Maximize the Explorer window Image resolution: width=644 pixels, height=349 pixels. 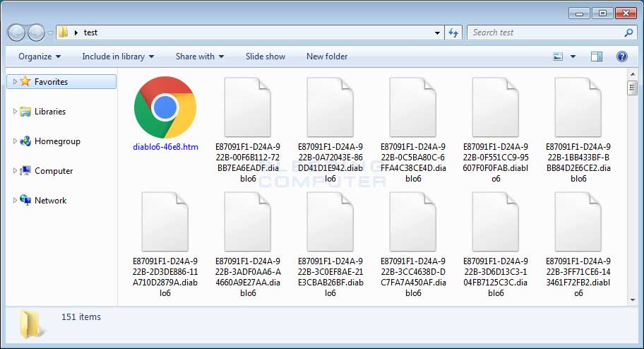602,13
